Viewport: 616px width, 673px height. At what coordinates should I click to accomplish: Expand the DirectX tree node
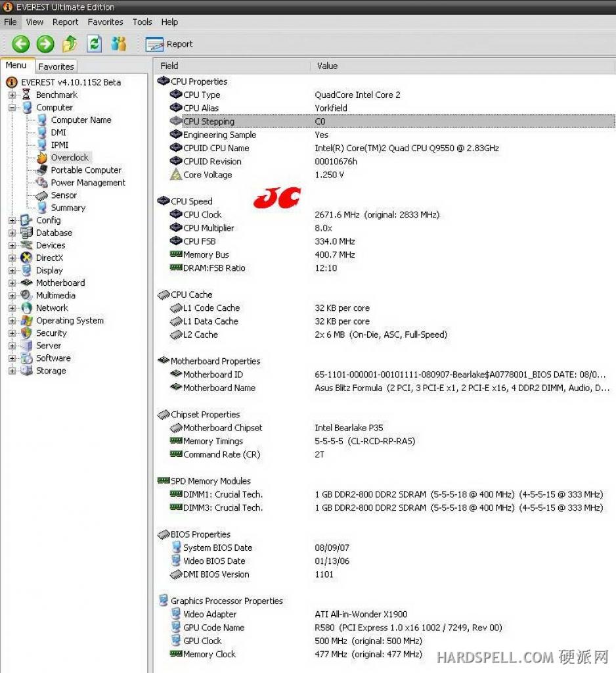coord(12,258)
